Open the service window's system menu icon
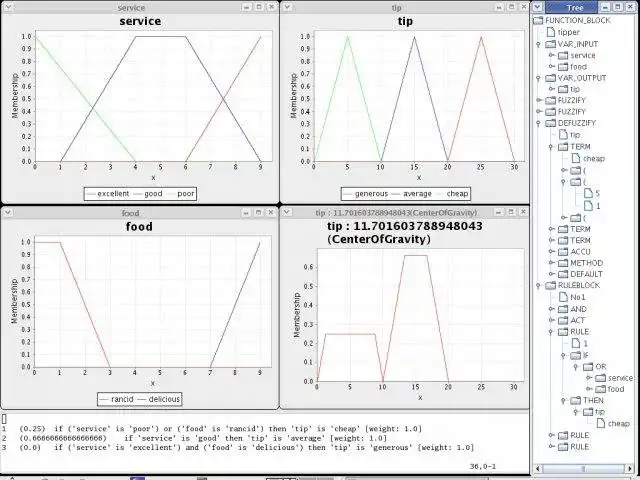The height and width of the screenshot is (480, 640). (8, 7)
